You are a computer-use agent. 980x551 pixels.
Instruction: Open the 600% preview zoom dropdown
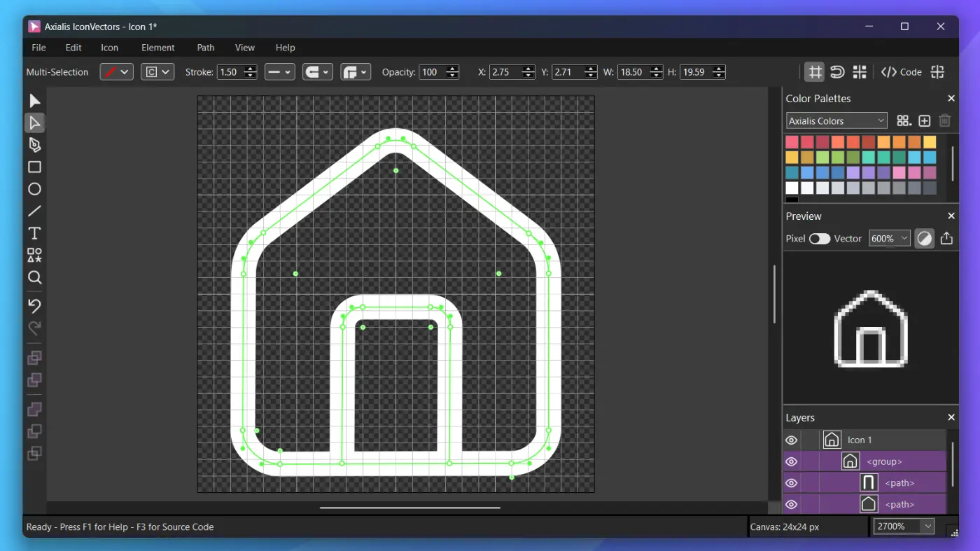click(889, 239)
